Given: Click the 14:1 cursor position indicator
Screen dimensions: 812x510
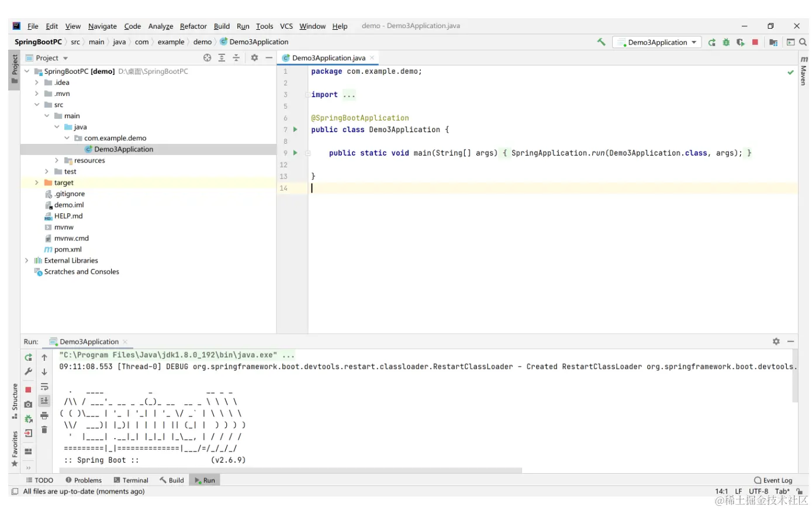Looking at the screenshot, I should pos(721,491).
